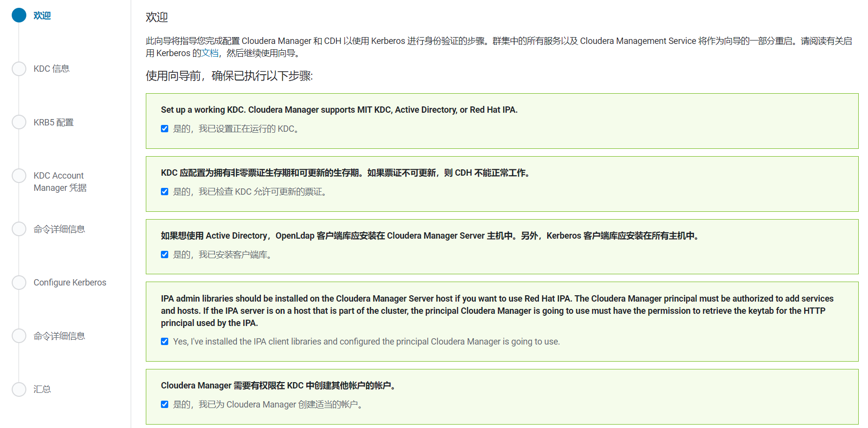
Task: Click the KRB5 配置 step circle
Action: (x=19, y=122)
